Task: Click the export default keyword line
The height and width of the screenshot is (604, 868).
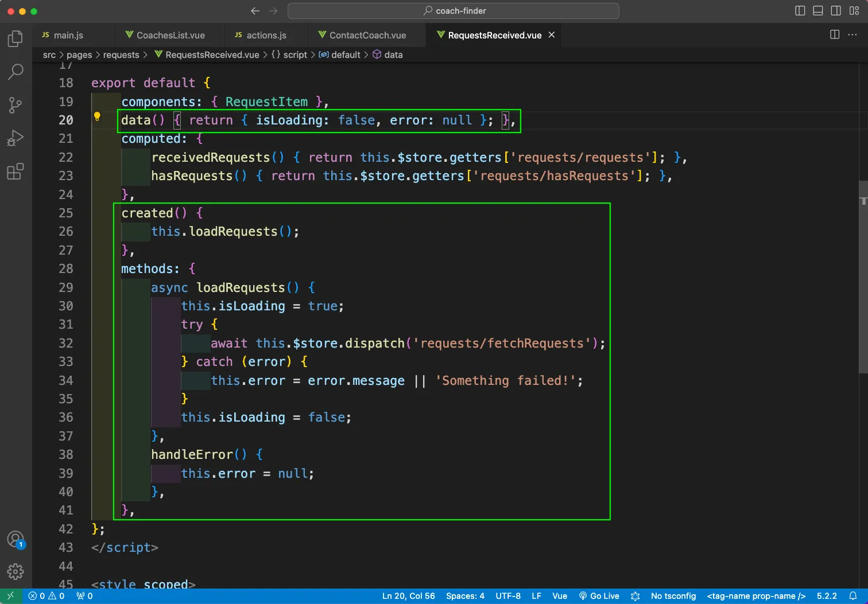Action: coord(150,83)
